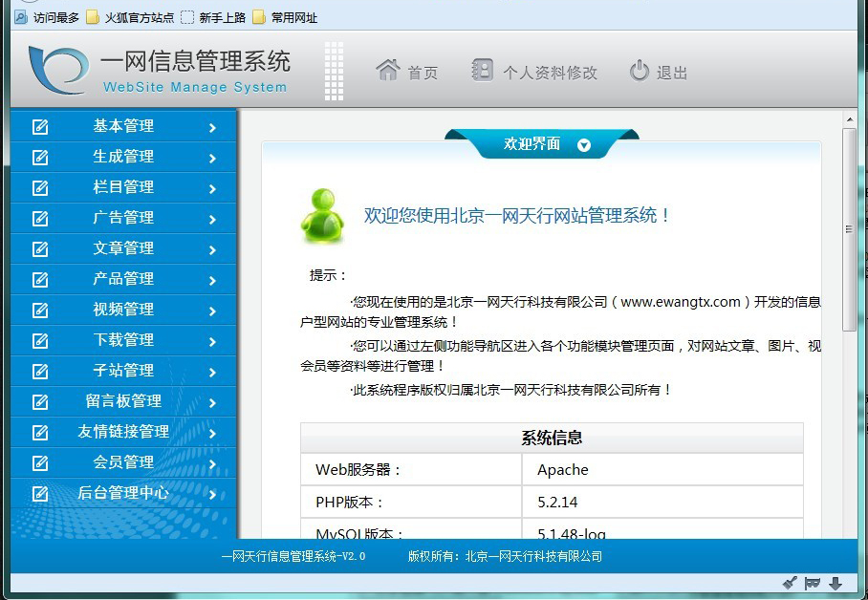This screenshot has width=868, height=600.
Task: Open the 后台管理中心 entry
Action: 124,492
